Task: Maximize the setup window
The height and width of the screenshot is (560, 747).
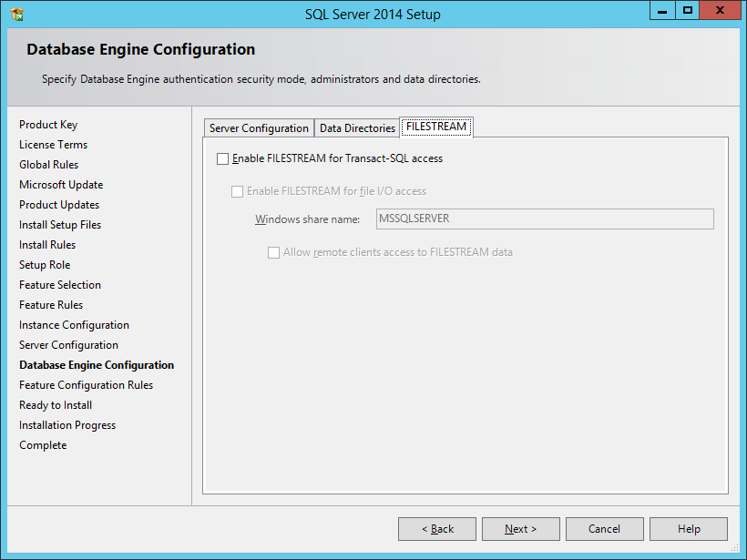Action: click(688, 11)
